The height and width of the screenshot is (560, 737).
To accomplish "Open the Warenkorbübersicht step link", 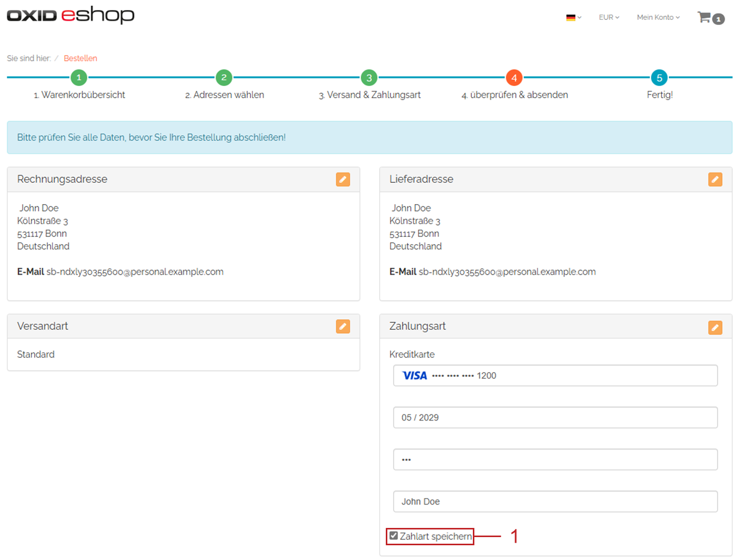I will (x=79, y=95).
